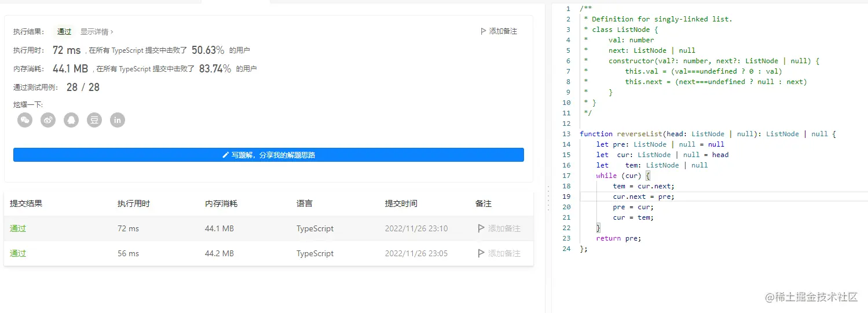The height and width of the screenshot is (313, 868).
Task: Share result via WeChat icon
Action: pos(25,120)
